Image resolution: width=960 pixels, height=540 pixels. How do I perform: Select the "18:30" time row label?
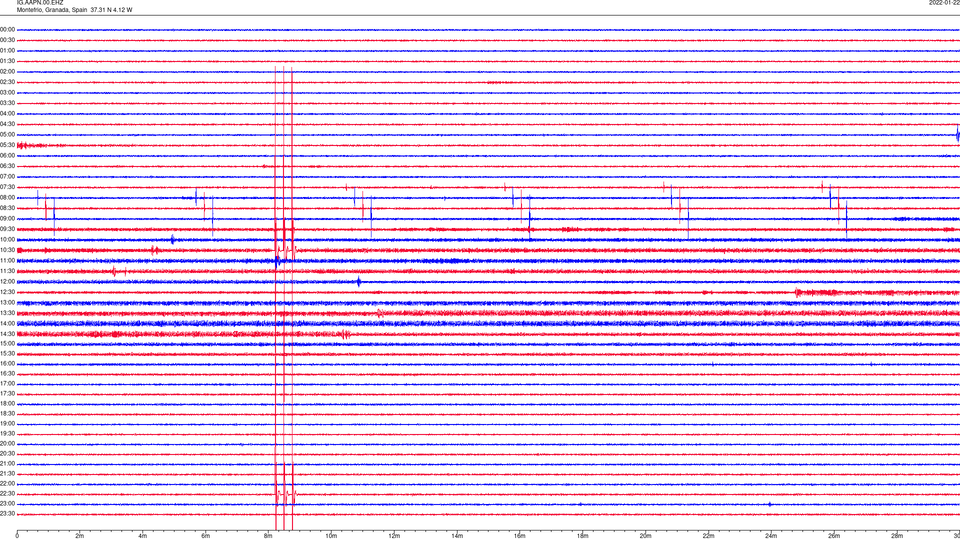[7, 414]
